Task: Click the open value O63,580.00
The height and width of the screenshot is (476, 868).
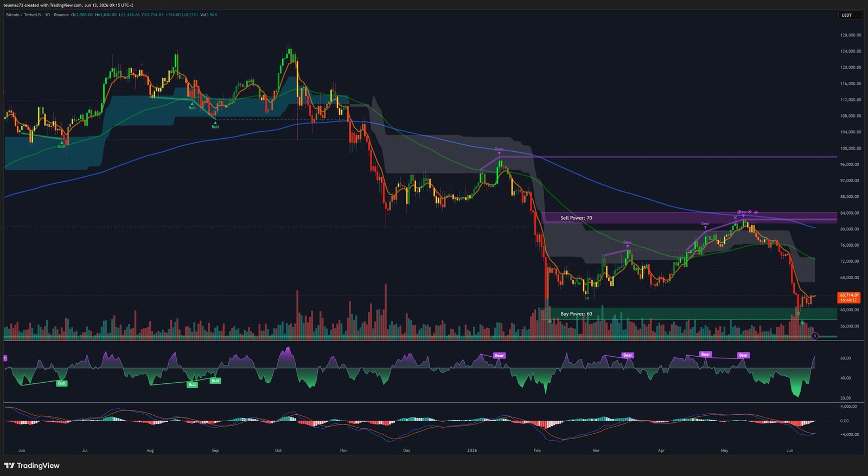Action: pos(82,15)
